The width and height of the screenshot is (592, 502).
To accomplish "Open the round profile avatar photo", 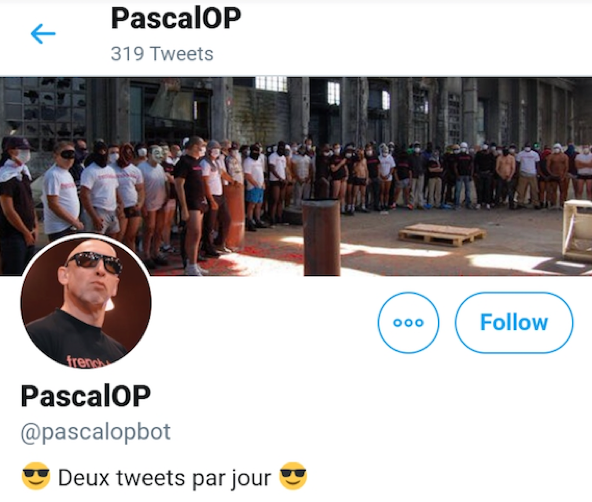I will click(x=86, y=303).
